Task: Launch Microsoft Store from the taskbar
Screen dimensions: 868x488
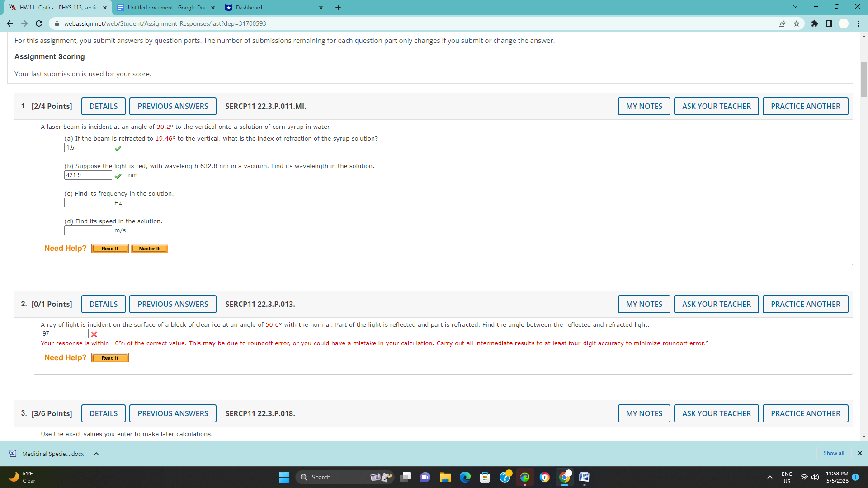Action: [x=485, y=477]
